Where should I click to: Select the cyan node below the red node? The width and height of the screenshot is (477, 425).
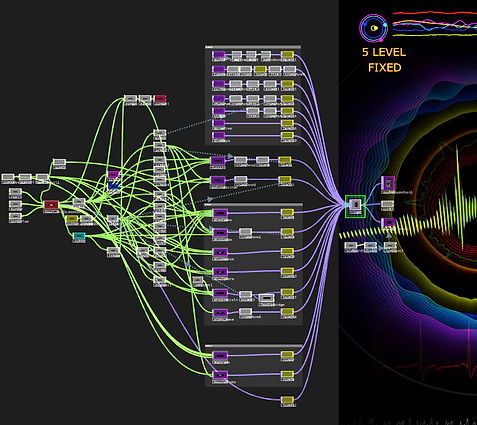click(x=79, y=236)
